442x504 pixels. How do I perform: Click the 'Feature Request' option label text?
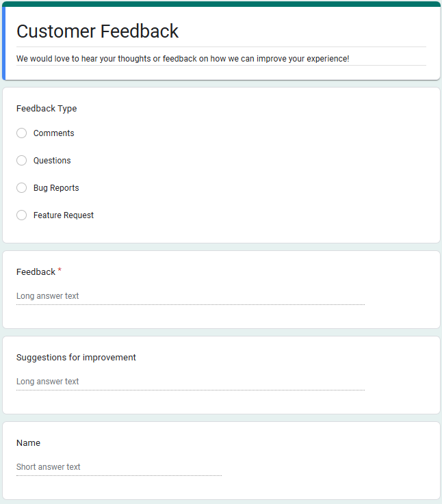click(64, 215)
